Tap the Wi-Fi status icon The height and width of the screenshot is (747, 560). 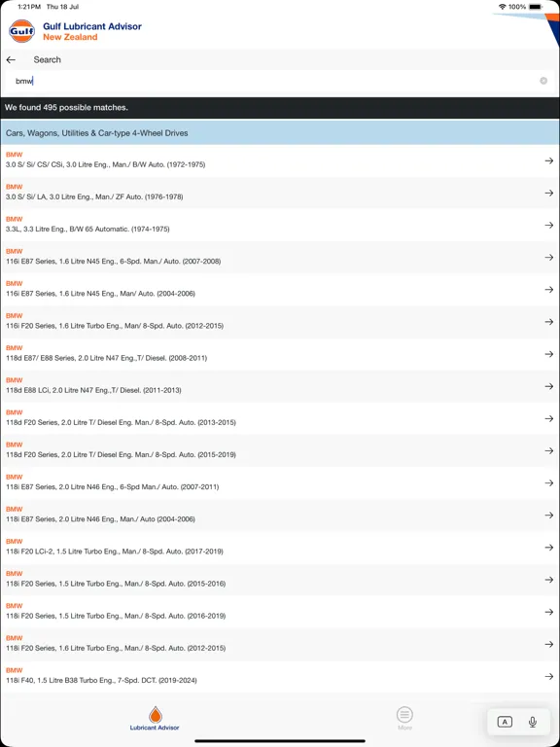(502, 7)
